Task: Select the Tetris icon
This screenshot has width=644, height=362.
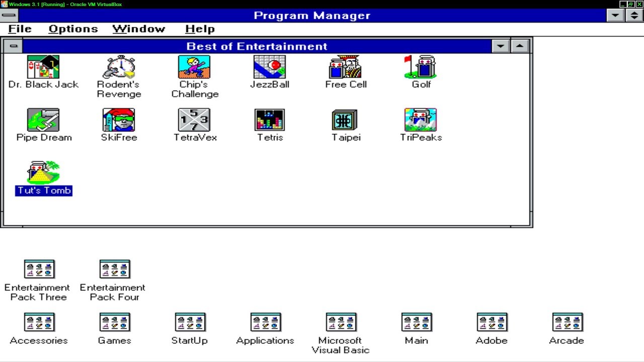Action: (270, 120)
